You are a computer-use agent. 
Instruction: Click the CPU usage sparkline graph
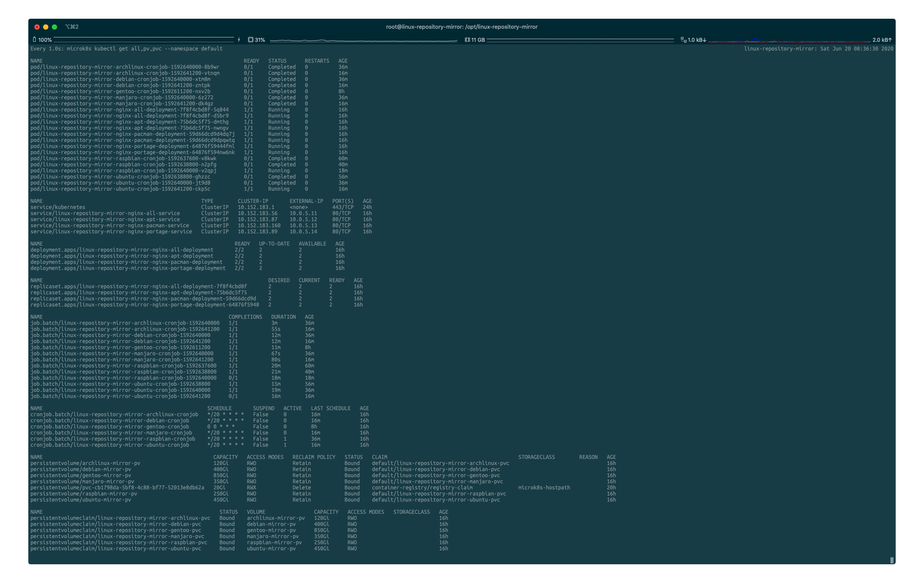tap(363, 40)
